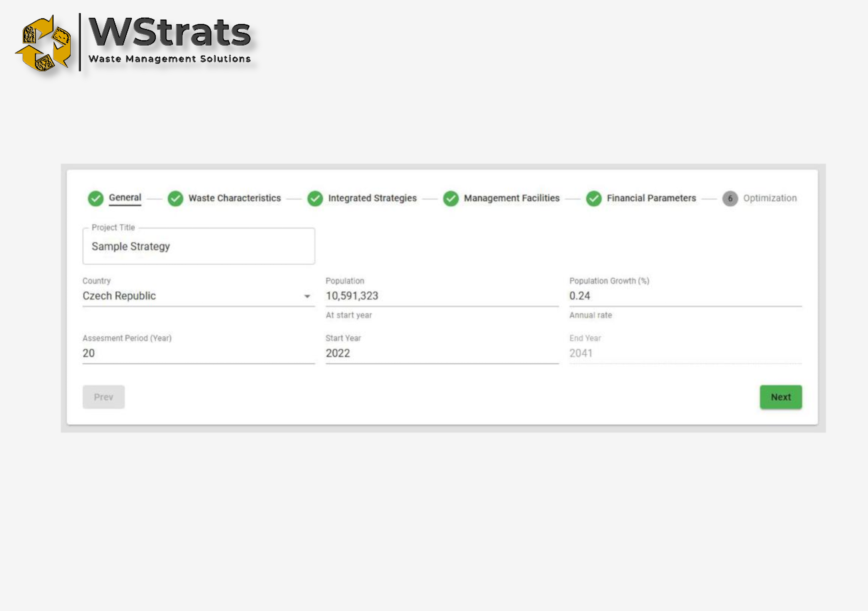This screenshot has width=868, height=611.
Task: Select the Financial Parameters step
Action: 651,198
